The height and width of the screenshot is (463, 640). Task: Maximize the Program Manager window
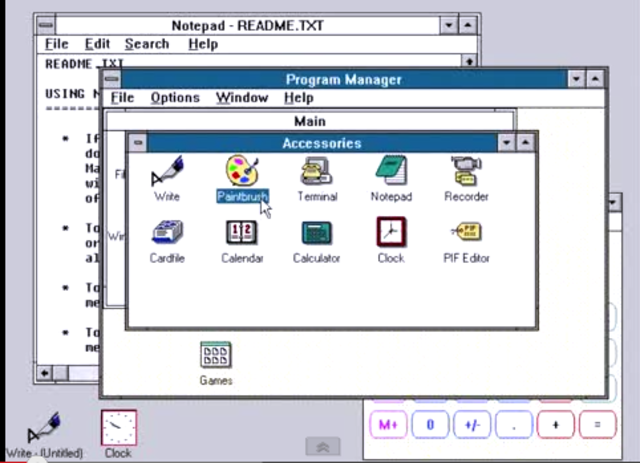595,79
